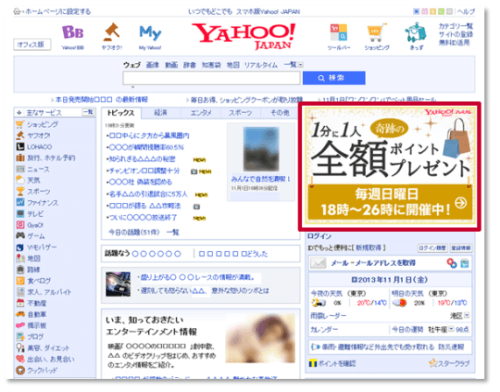Click the 一覧 button beside 主なサービス
500x392 pixels.
click(x=88, y=112)
